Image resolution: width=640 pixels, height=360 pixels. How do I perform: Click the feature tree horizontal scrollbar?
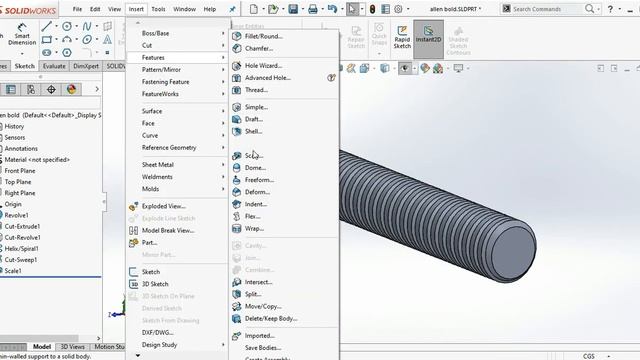click(x=39, y=338)
